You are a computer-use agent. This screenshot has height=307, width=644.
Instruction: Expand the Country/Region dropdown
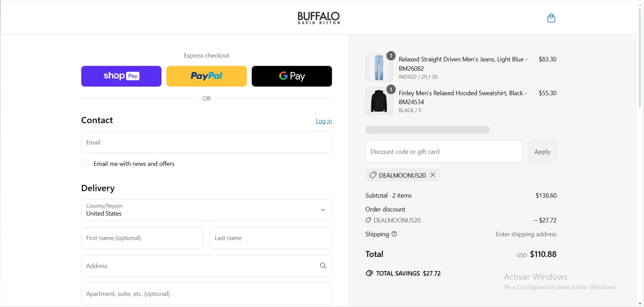click(x=207, y=210)
